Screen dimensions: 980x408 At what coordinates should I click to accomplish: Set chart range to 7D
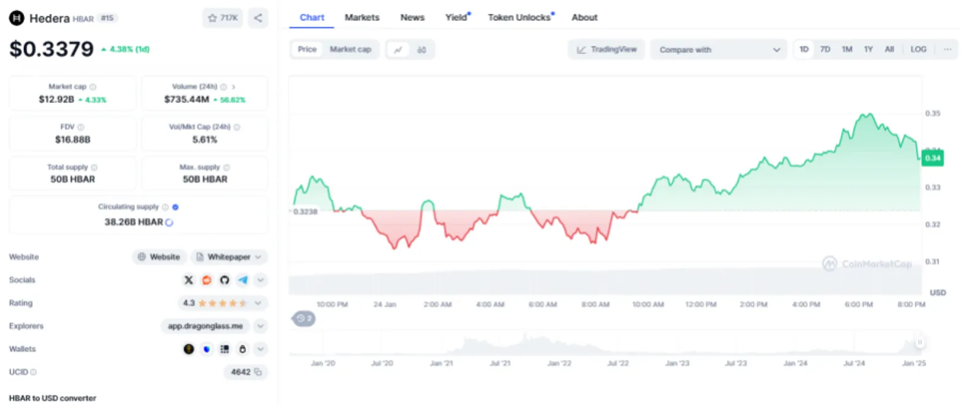click(825, 50)
